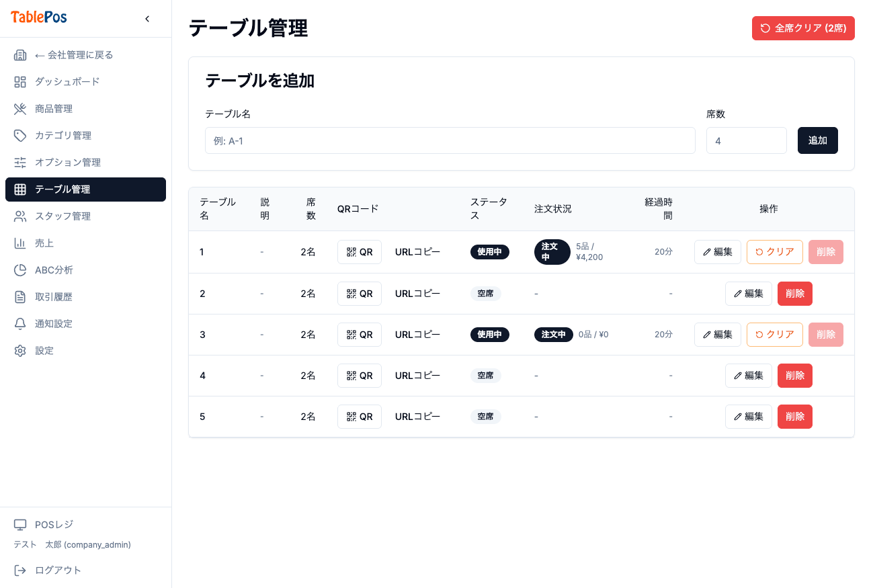Click the people icon for スタッフ管理
The height and width of the screenshot is (588, 871).
[x=20, y=216]
